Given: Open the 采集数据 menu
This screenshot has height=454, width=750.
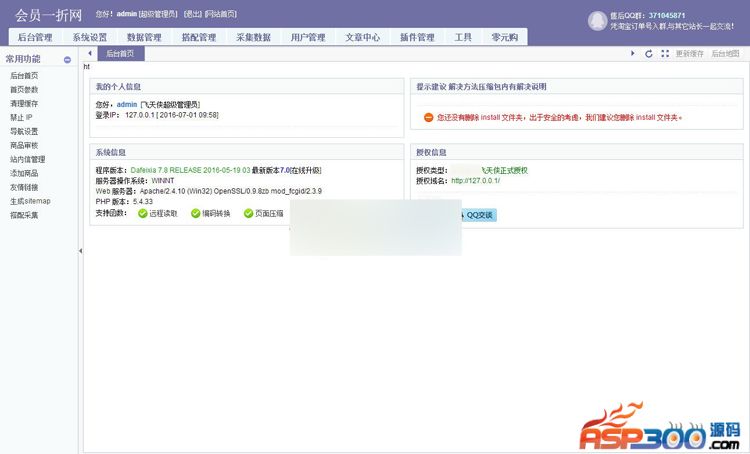Looking at the screenshot, I should click(x=253, y=37).
